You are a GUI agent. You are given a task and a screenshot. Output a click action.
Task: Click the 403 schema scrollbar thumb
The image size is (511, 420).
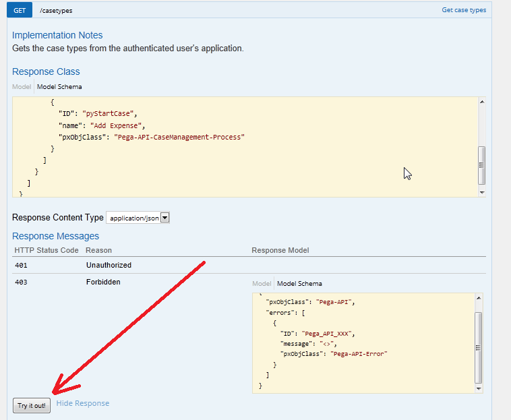478,347
